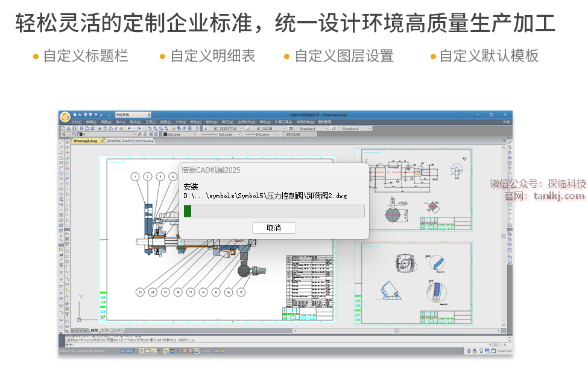Switch to the 模型 model tab

pyautogui.click(x=95, y=331)
